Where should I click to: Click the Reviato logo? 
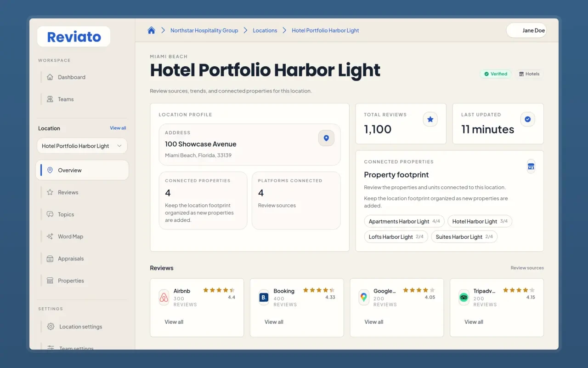(74, 37)
